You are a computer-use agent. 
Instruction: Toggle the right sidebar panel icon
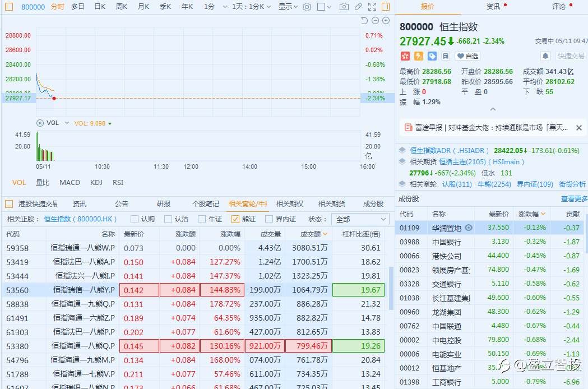click(386, 7)
